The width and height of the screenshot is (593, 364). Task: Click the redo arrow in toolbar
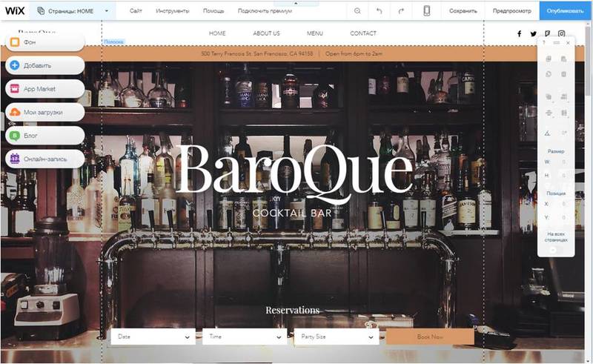coord(401,11)
